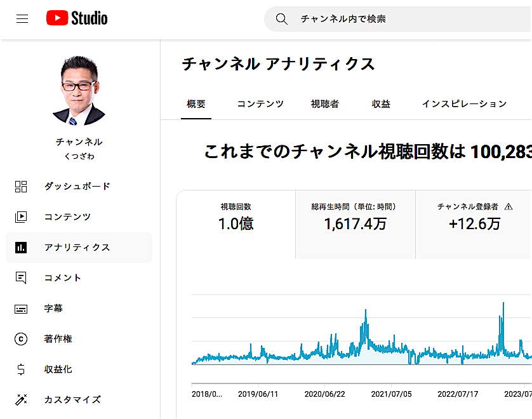This screenshot has height=419, width=532.
Task: Click the 2022/07/17 chart axis date
Action: [x=458, y=394]
